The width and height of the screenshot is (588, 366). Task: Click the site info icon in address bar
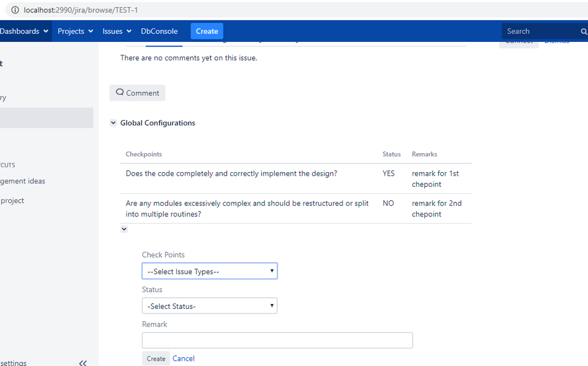point(15,10)
